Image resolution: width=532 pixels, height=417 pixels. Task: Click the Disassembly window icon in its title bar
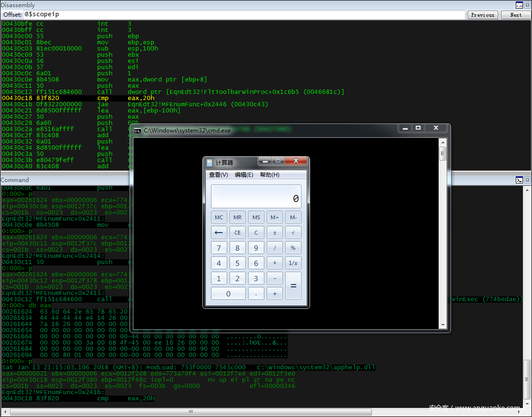point(519,5)
